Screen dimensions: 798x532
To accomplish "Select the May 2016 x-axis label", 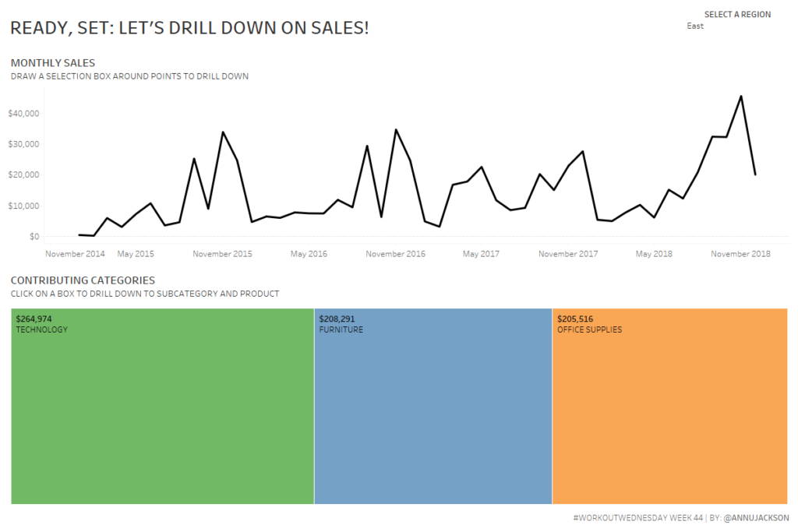I will pyautogui.click(x=309, y=254).
